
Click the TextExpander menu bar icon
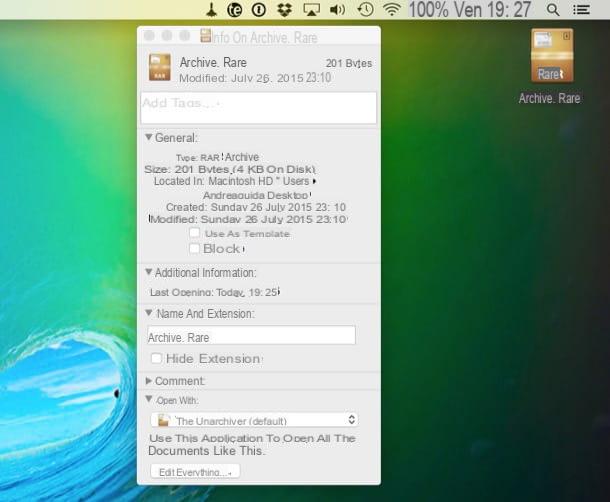pyautogui.click(x=234, y=10)
